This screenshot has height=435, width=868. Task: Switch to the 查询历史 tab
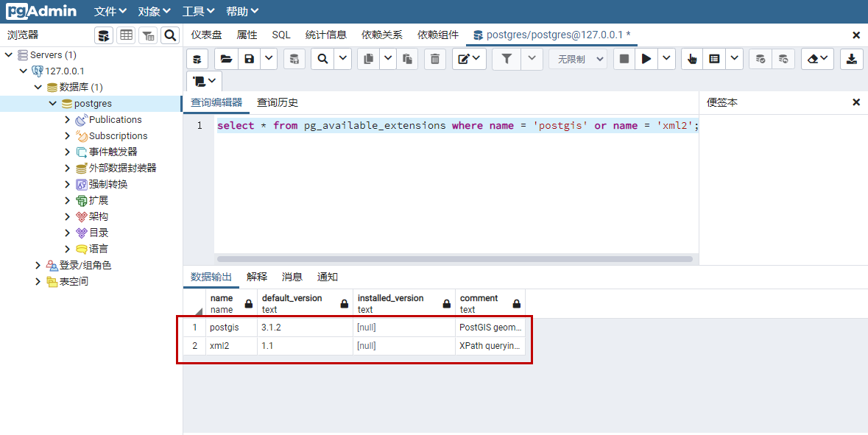pyautogui.click(x=278, y=102)
